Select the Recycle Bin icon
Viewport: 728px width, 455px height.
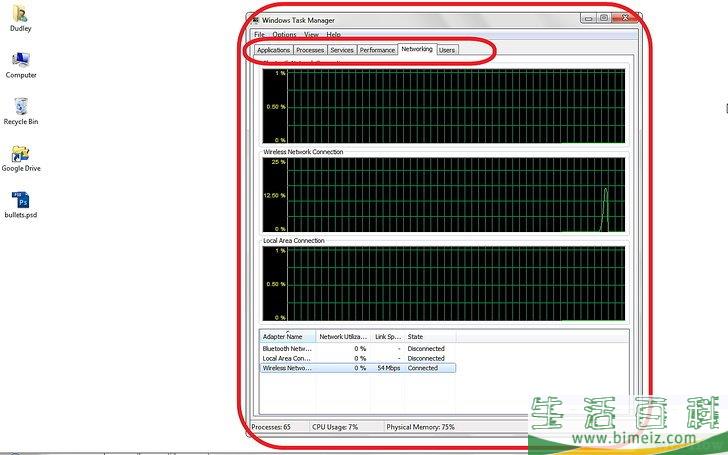coord(21,111)
